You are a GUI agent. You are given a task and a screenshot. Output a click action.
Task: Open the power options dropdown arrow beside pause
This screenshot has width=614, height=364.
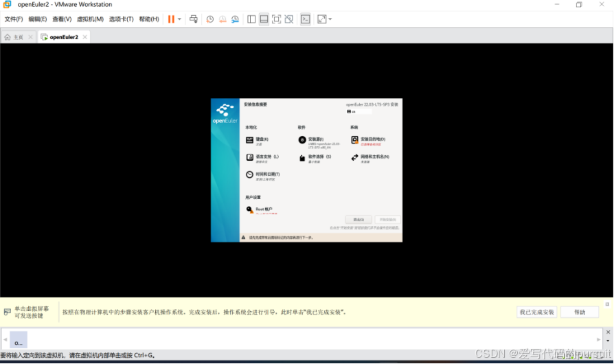(179, 19)
